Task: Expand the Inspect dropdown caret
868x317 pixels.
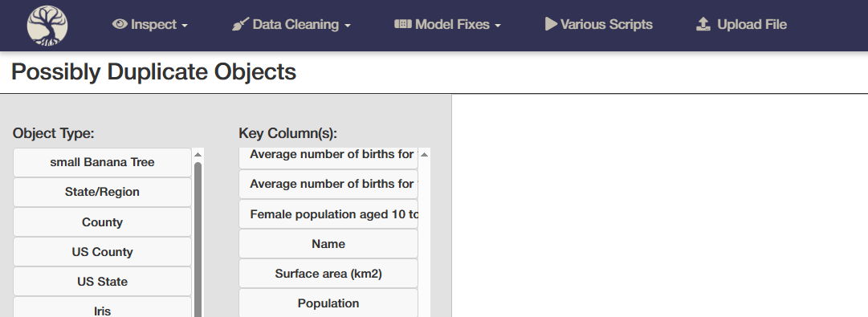Action: click(185, 26)
